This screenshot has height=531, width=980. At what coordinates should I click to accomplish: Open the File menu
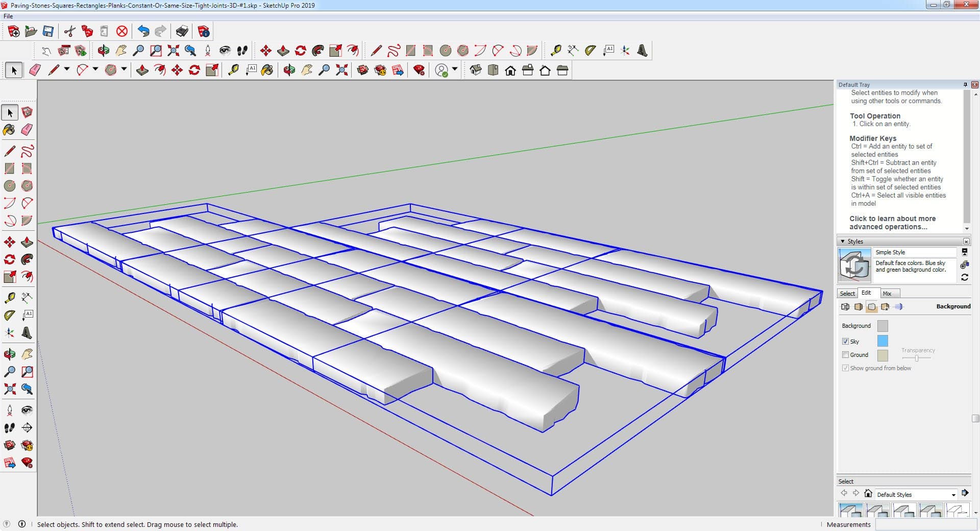tap(8, 16)
